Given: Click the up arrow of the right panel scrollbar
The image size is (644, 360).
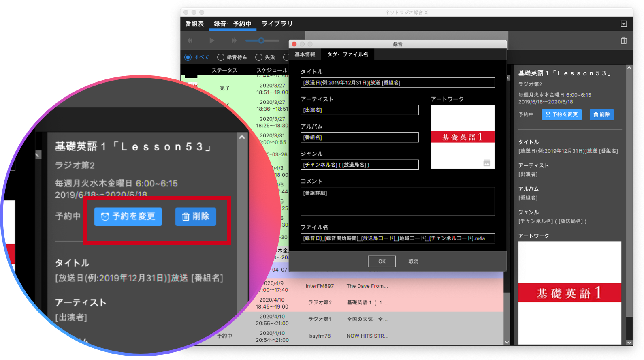Looking at the screenshot, I should pos(629,68).
